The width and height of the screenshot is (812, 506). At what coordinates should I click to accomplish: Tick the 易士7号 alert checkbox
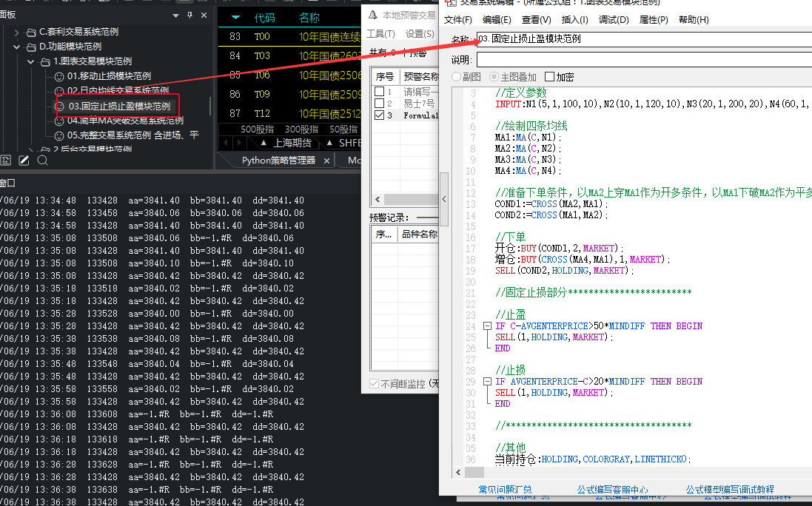pyautogui.click(x=380, y=104)
